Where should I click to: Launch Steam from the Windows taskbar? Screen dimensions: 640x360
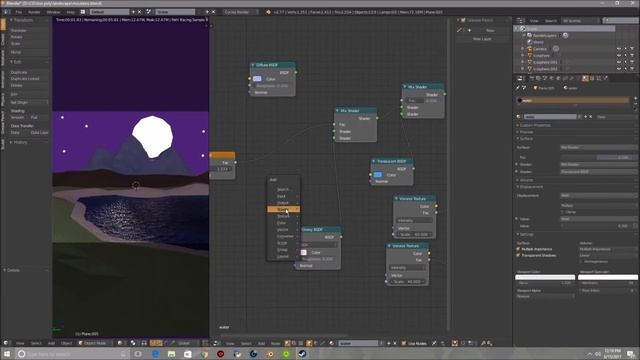pos(302,353)
